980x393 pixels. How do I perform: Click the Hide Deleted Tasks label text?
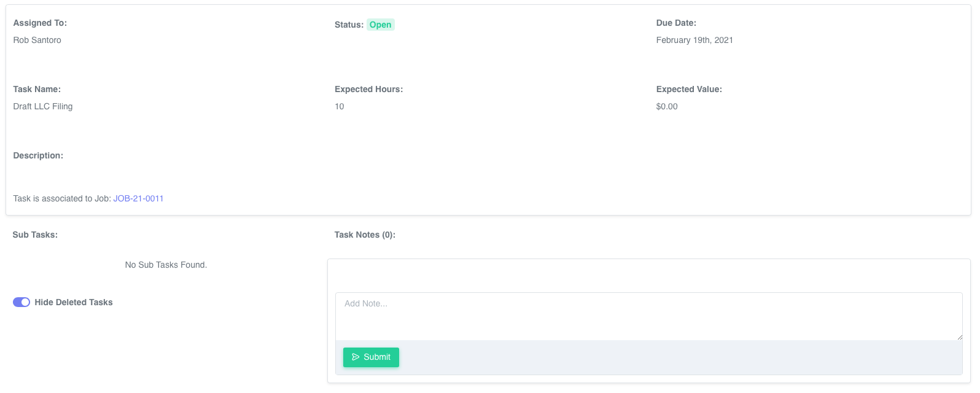[x=74, y=302]
